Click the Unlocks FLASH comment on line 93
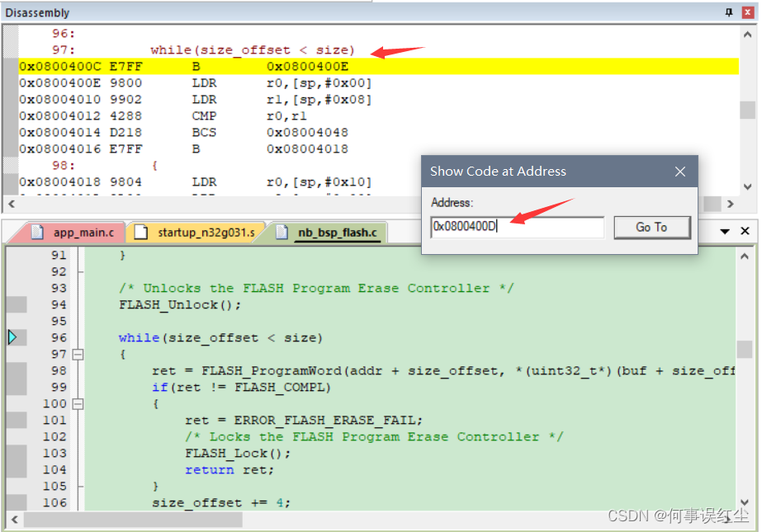The height and width of the screenshot is (532, 762). [x=316, y=289]
